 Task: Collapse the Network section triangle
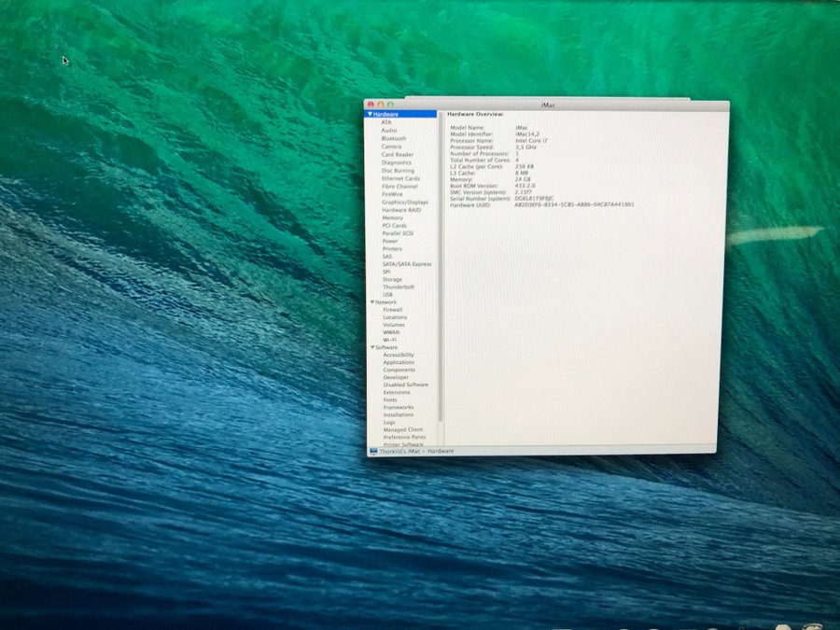372,302
